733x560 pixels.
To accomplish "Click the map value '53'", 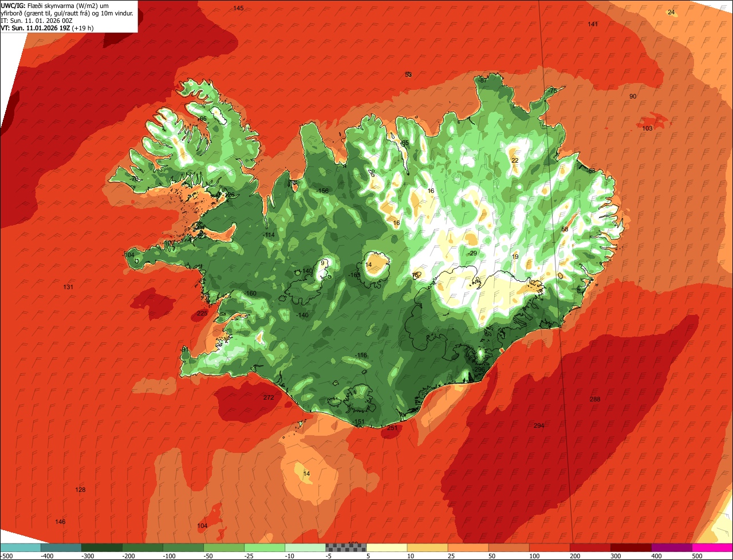I will [x=408, y=74].
